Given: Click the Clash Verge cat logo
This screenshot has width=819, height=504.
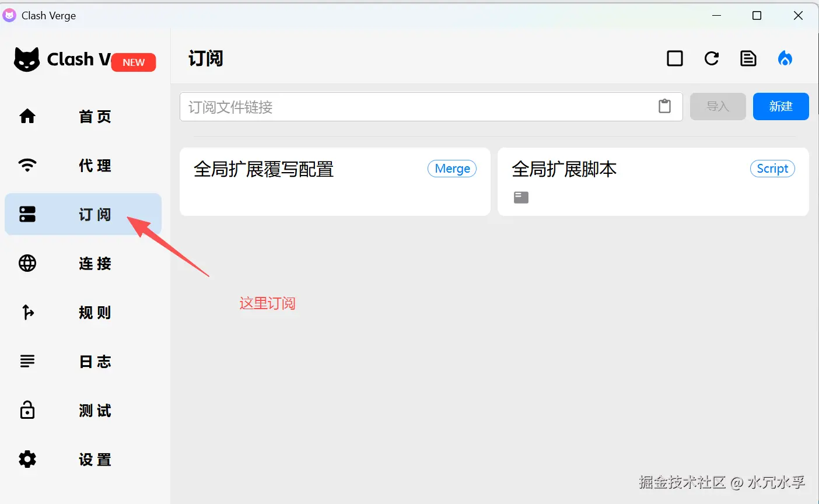Looking at the screenshot, I should pyautogui.click(x=27, y=60).
